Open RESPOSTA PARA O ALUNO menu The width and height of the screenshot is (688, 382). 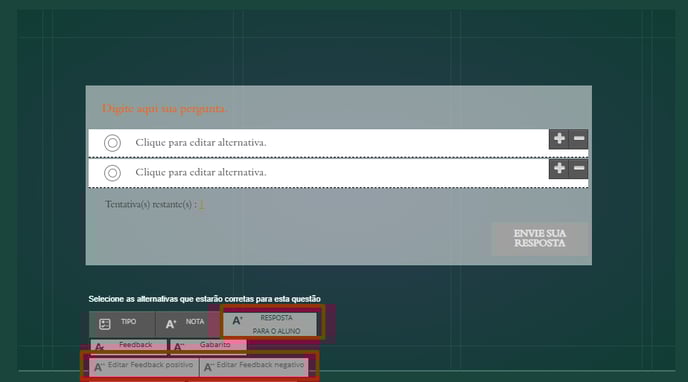point(270,324)
